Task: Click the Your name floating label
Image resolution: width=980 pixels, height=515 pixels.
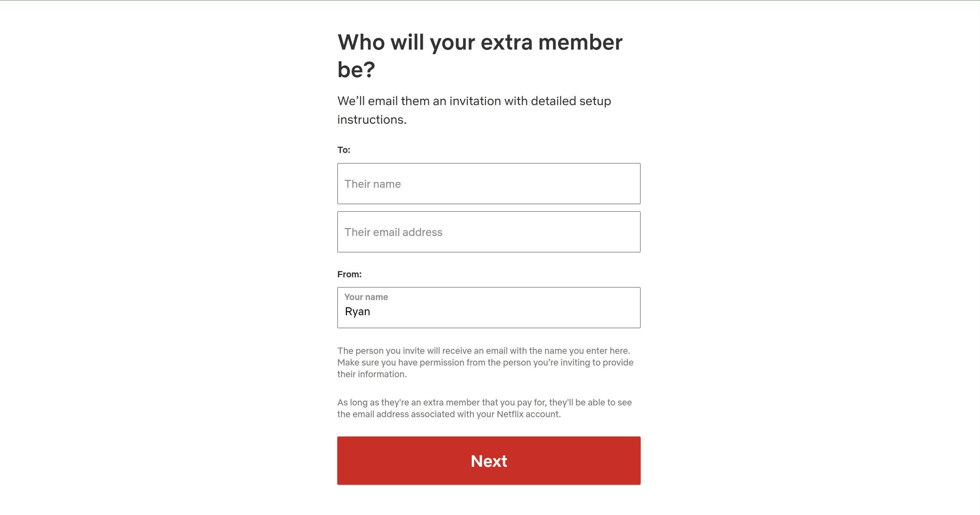Action: (x=366, y=297)
